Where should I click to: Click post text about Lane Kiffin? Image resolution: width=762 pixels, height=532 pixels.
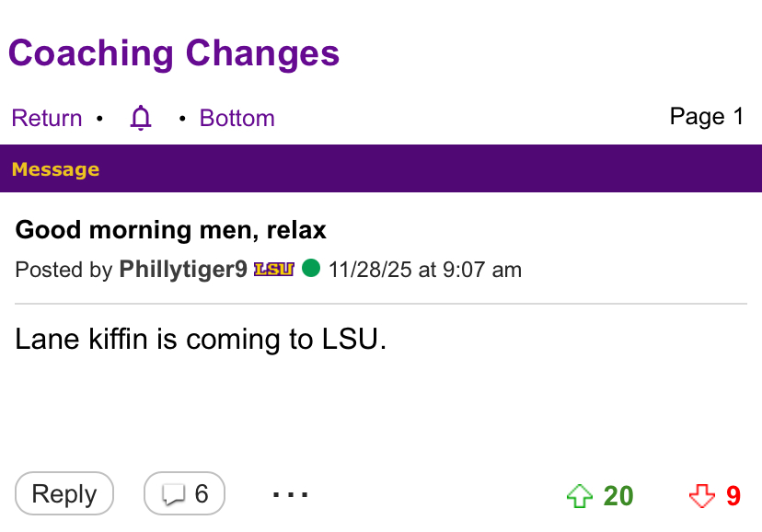201,340
